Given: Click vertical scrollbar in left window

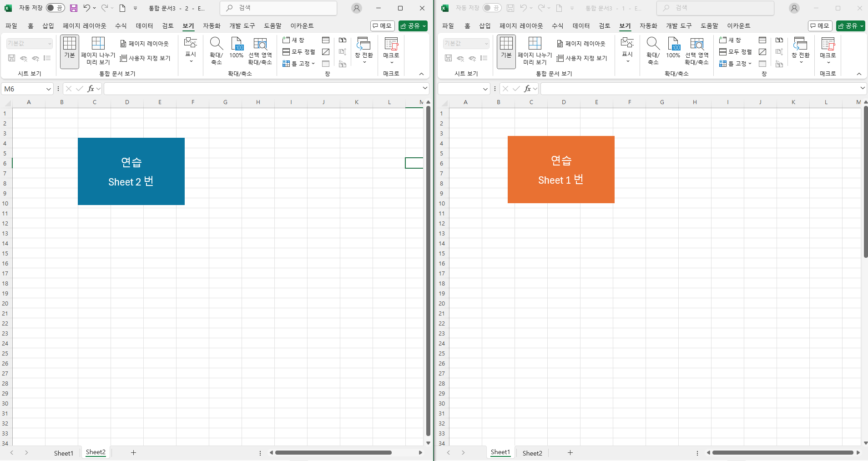Looking at the screenshot, I should pyautogui.click(x=428, y=271).
